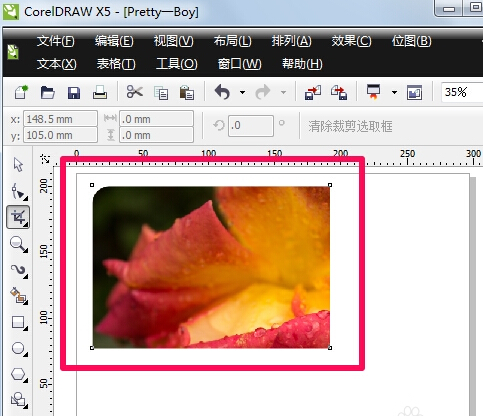Open the 工具(O) menu
This screenshot has height=416, width=483.
(177, 64)
